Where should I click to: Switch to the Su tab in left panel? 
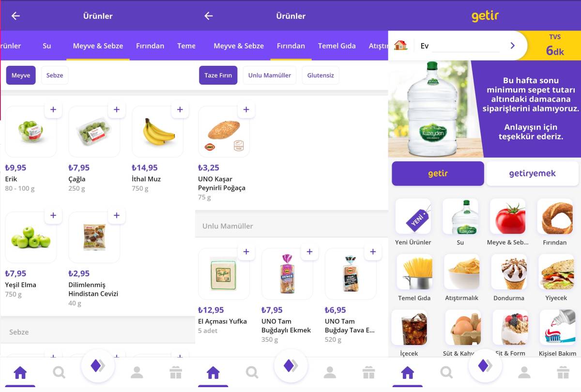(47, 46)
